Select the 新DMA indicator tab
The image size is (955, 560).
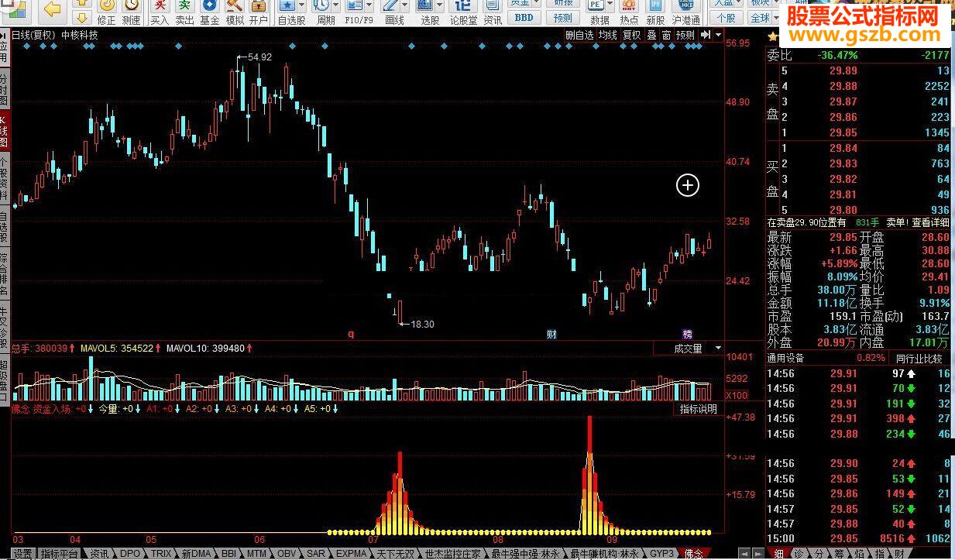[x=196, y=554]
